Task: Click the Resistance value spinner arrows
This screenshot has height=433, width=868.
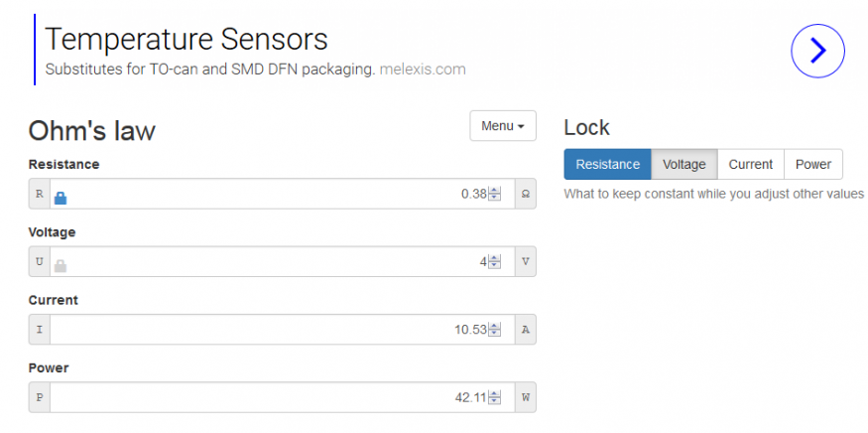Action: click(495, 195)
